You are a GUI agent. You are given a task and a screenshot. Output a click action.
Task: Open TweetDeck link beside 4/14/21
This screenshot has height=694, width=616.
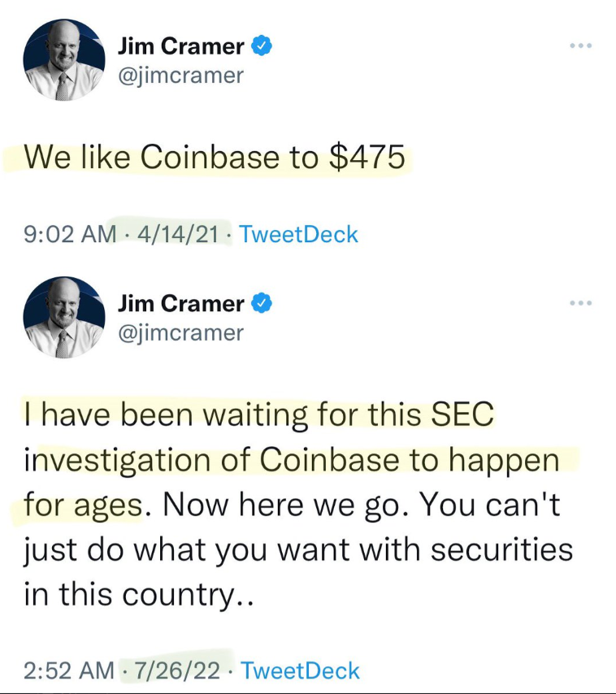[x=298, y=234]
